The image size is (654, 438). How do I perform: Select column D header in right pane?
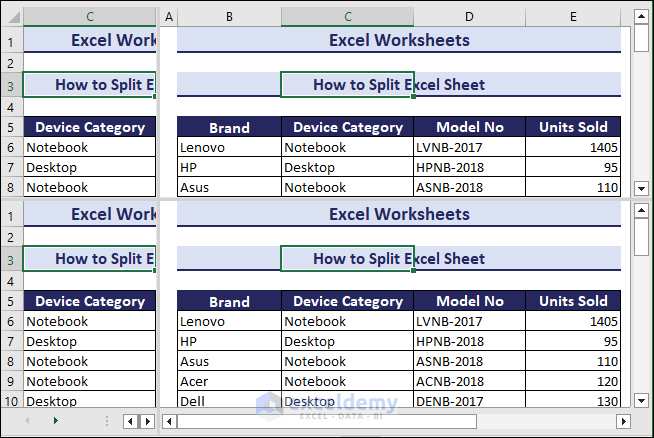pos(469,17)
